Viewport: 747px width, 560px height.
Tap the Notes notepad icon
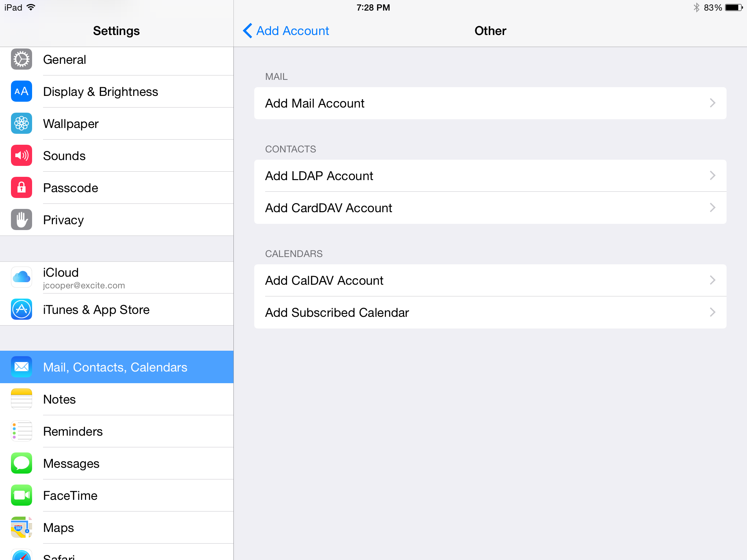pos(22,399)
